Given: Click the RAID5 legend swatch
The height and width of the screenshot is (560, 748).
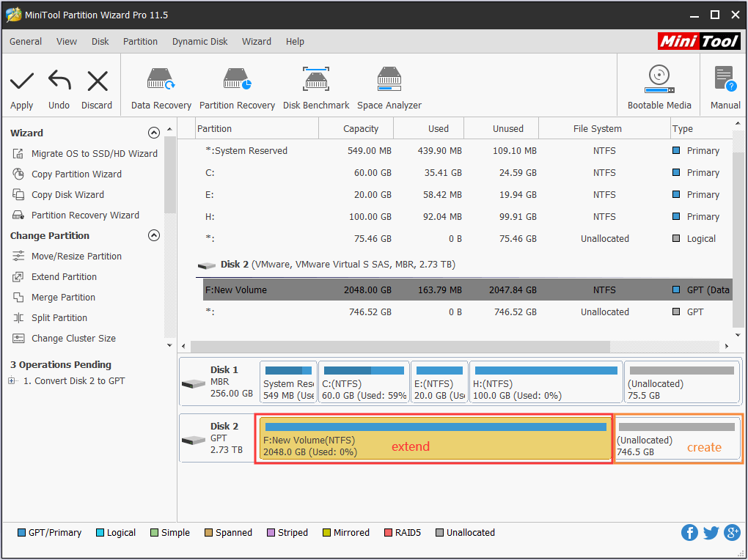Looking at the screenshot, I should tap(388, 532).
